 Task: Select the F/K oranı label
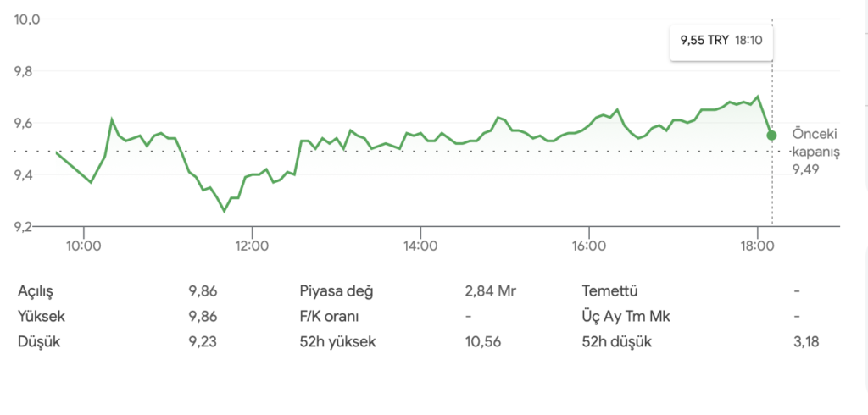[x=330, y=317]
